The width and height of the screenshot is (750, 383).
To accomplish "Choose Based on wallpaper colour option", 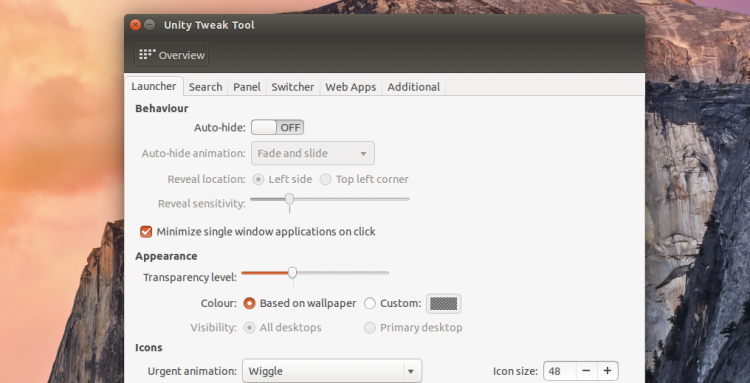I will 249,303.
